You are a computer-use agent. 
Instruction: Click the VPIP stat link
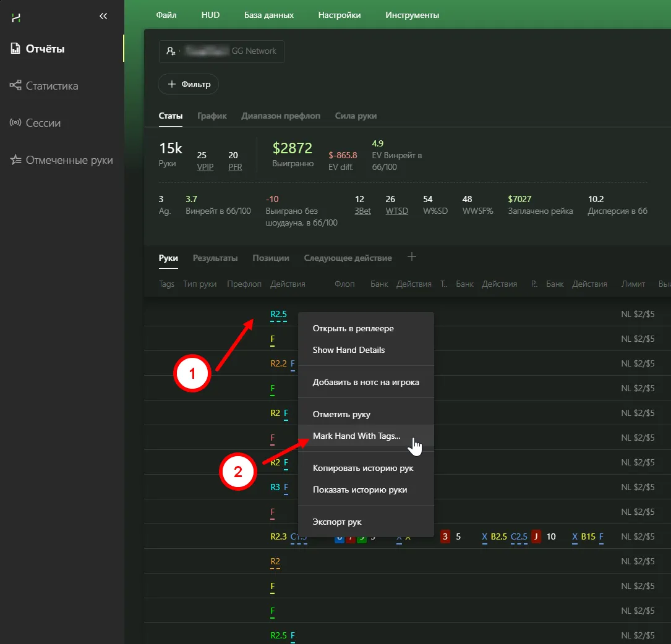coord(205,167)
